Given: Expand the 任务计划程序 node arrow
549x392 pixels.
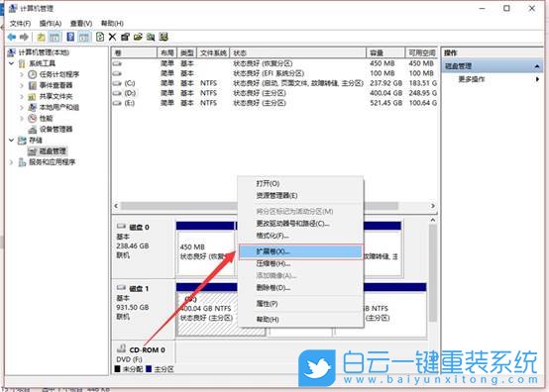Looking at the screenshot, I should point(22,74).
